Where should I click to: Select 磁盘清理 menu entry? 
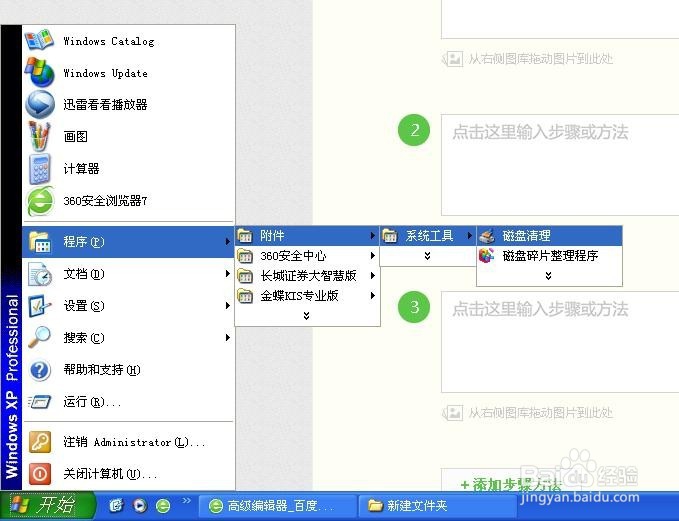click(549, 236)
